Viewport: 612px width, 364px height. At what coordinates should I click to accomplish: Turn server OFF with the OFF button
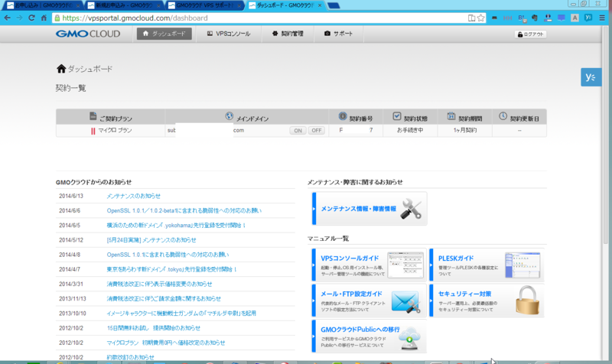coord(317,131)
